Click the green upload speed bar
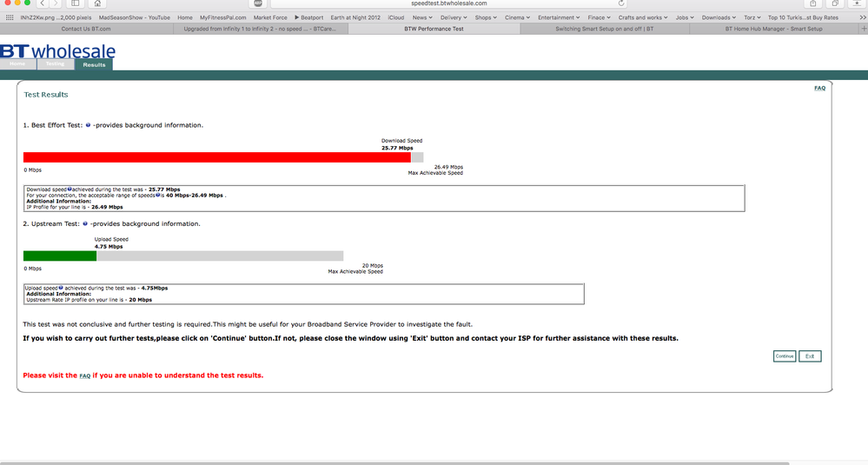 click(x=60, y=256)
